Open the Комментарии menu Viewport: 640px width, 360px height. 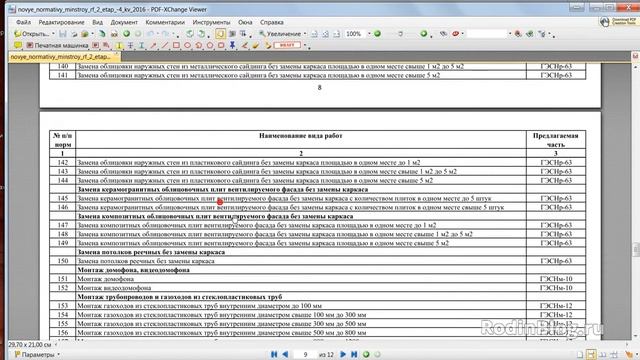[165, 22]
